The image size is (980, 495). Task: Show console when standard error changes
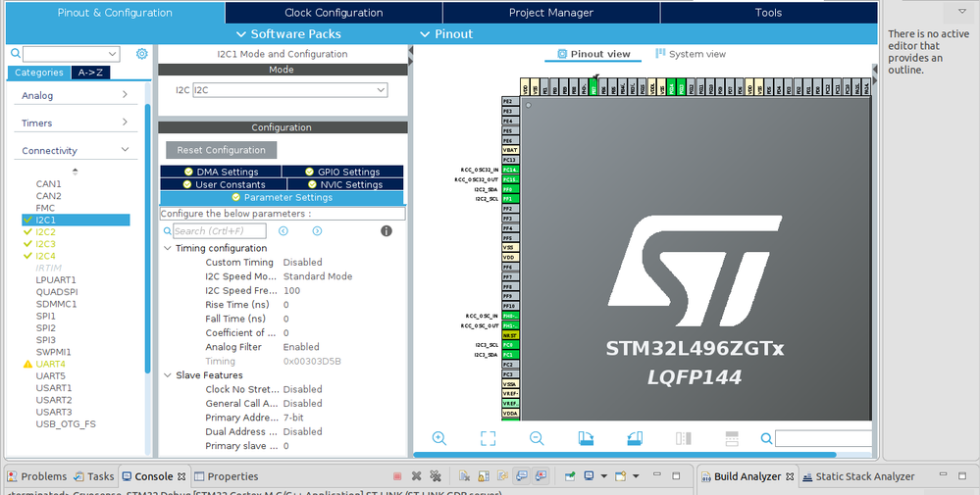(541, 476)
